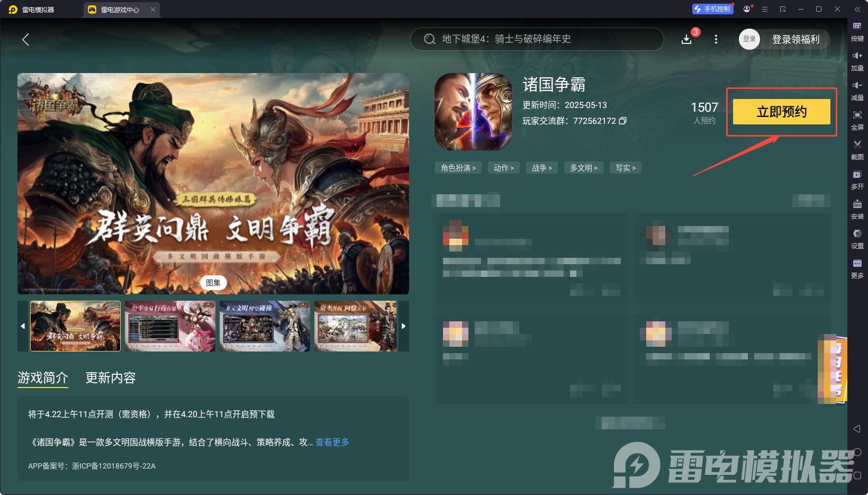Viewport: 868px width, 495px height.
Task: Click the text 更新时间: 2025-05-13
Action: [x=565, y=105]
